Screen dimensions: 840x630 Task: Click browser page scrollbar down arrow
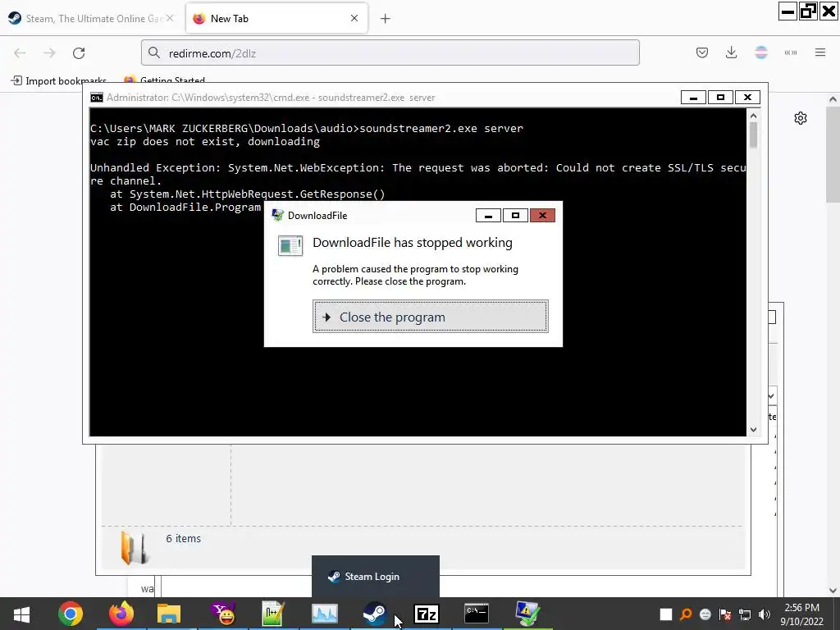click(x=833, y=591)
